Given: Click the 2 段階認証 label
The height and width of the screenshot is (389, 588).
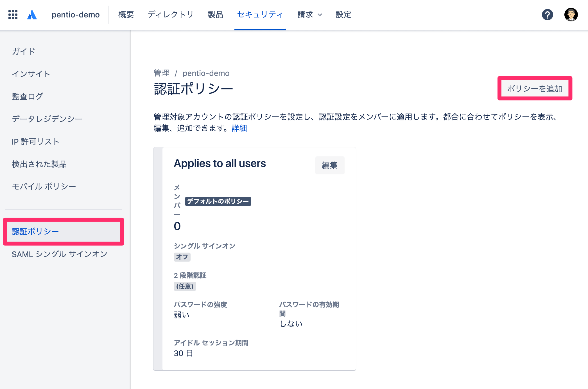Looking at the screenshot, I should click(x=190, y=275).
